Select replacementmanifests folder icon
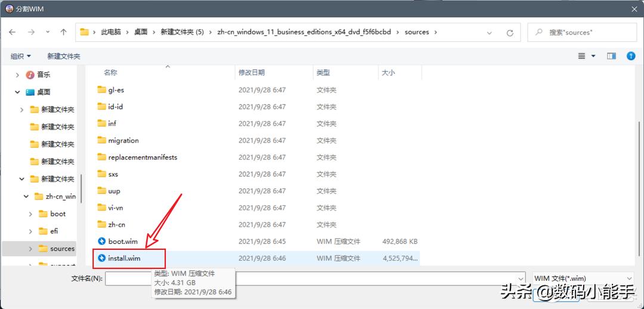The image size is (644, 309). click(x=102, y=157)
